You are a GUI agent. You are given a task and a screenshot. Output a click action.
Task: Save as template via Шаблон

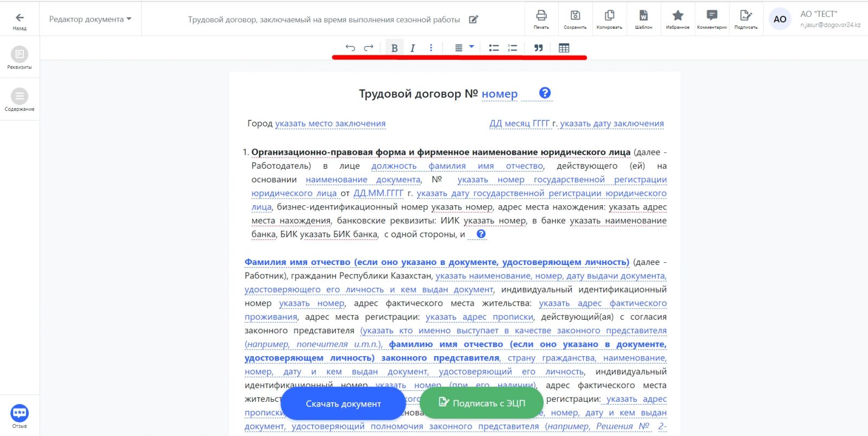coord(643,20)
